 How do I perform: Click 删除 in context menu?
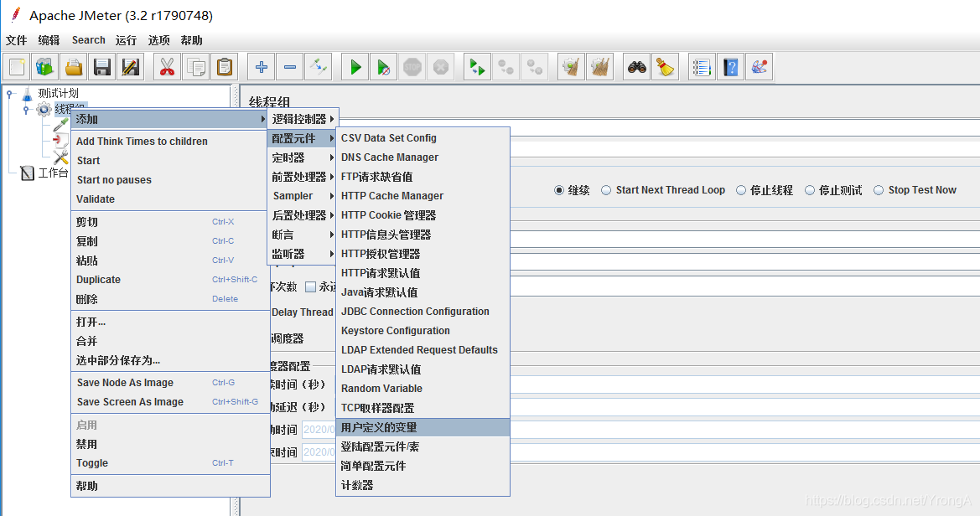(171, 299)
